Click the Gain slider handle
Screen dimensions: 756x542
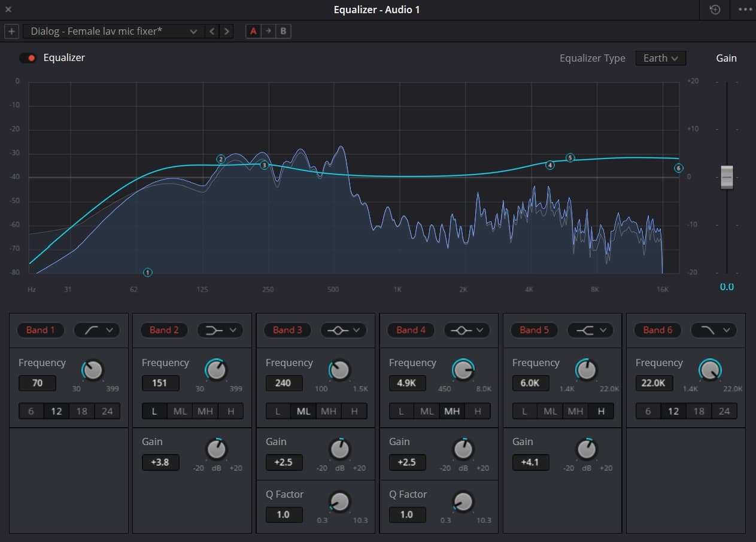[x=726, y=177]
